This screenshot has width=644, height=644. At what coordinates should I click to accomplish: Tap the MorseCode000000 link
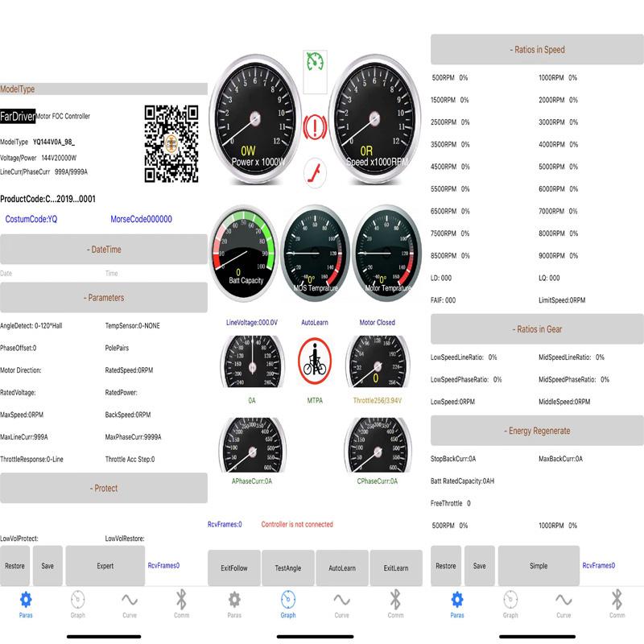(142, 219)
